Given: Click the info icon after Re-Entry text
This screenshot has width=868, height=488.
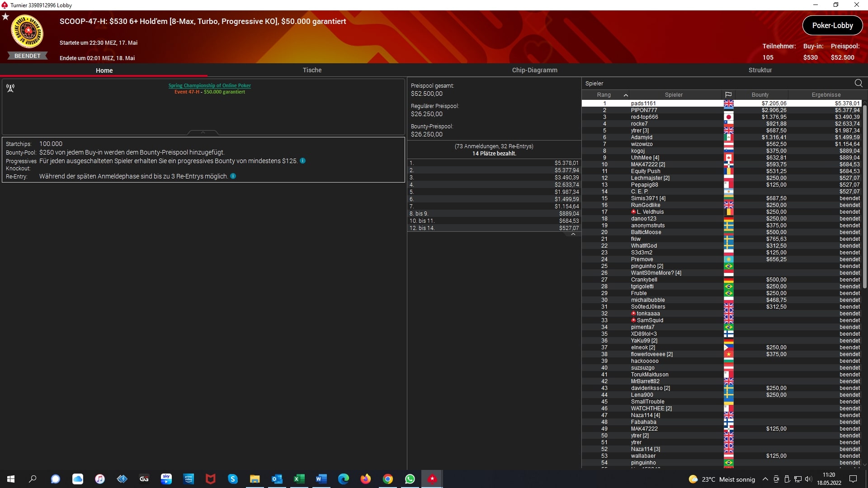Looking at the screenshot, I should [x=233, y=176].
